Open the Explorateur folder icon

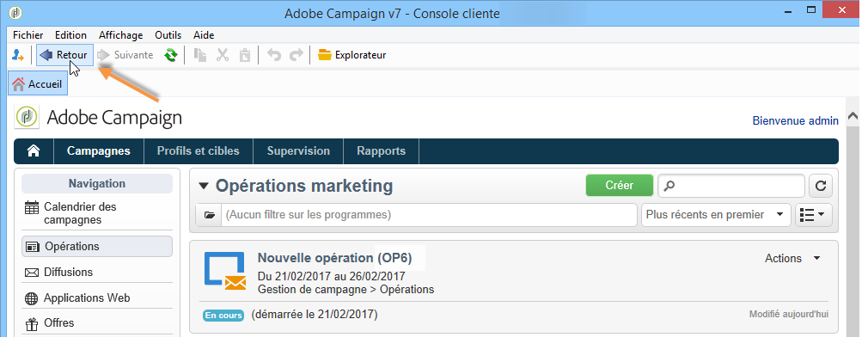324,55
